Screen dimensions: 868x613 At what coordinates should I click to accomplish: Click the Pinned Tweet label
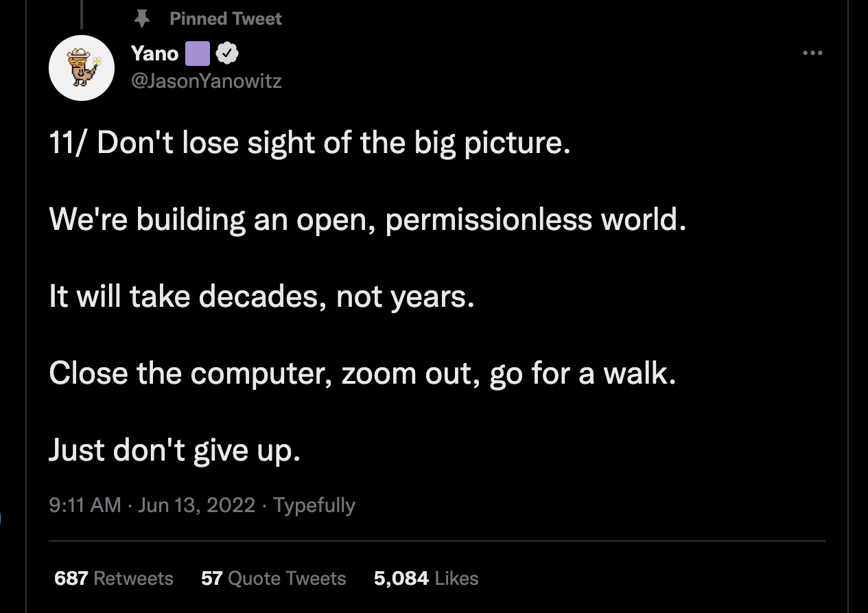click(x=226, y=19)
